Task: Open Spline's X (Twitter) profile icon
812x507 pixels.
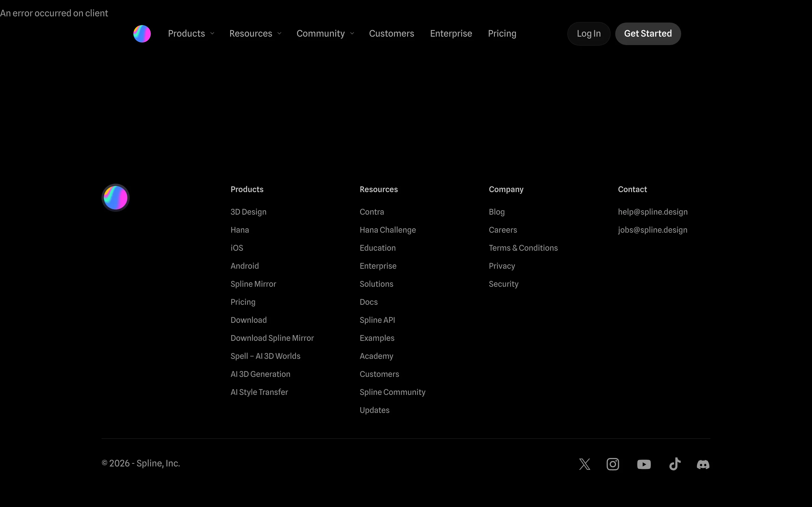Action: click(584, 464)
